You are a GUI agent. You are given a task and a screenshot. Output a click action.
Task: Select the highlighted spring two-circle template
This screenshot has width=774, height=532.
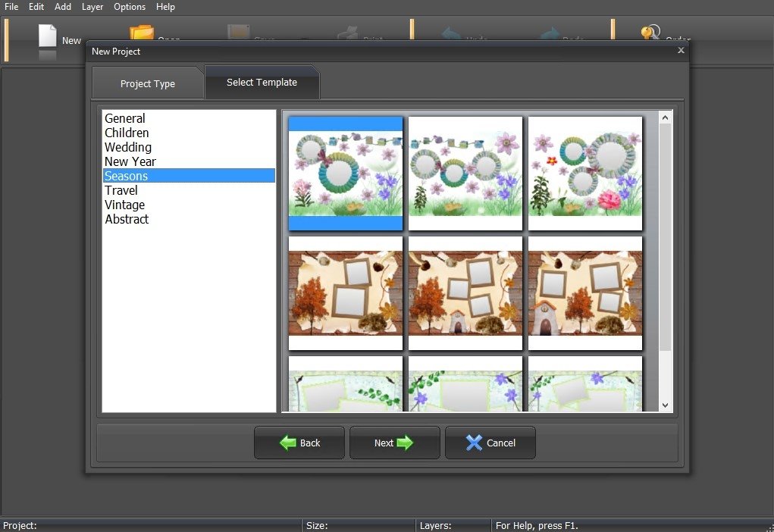point(346,174)
